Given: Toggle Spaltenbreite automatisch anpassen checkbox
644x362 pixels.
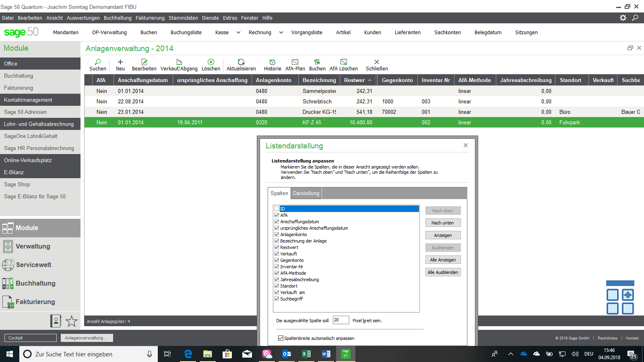Looking at the screenshot, I should [x=281, y=338].
